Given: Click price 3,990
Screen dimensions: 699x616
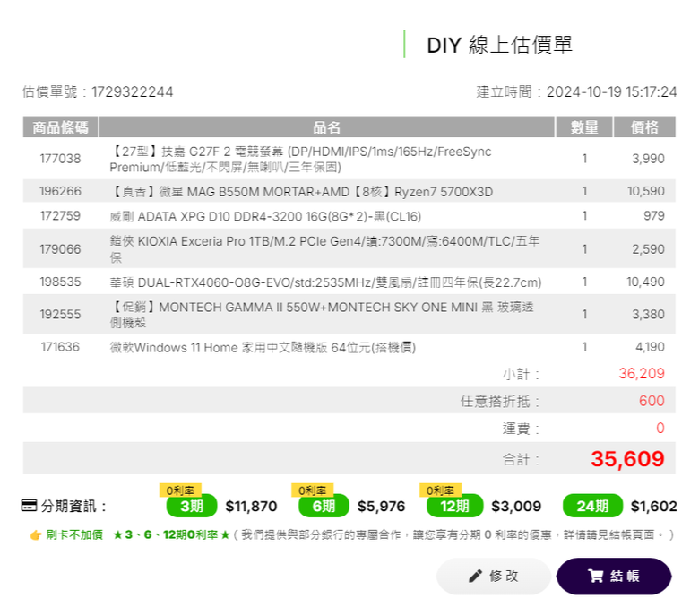Looking at the screenshot, I should point(648,159).
